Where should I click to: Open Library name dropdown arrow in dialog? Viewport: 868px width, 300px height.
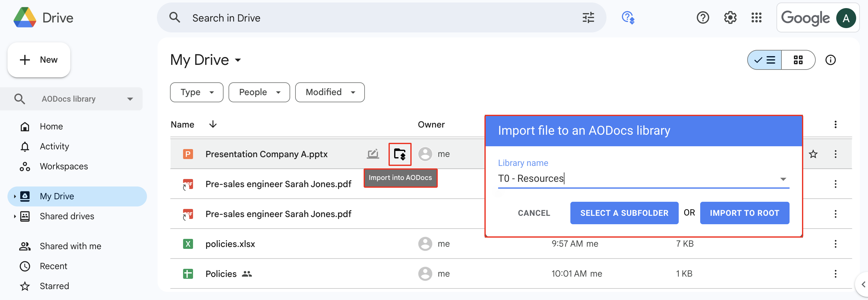(783, 179)
